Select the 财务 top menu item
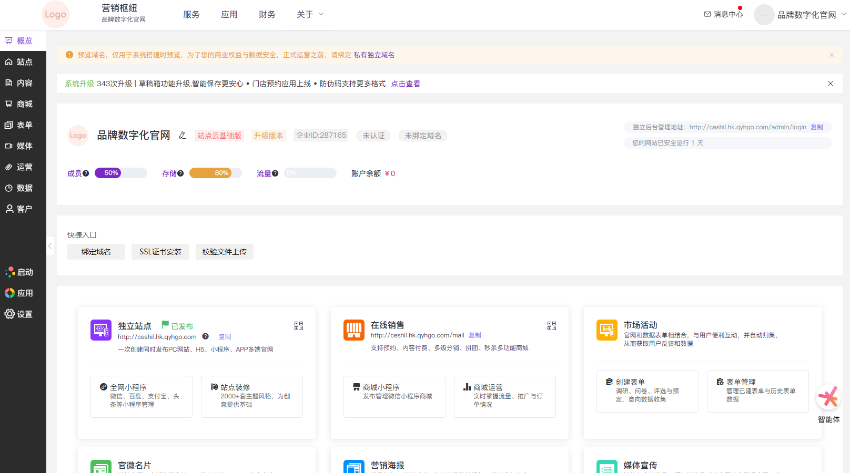The width and height of the screenshot is (850, 473). (267, 15)
